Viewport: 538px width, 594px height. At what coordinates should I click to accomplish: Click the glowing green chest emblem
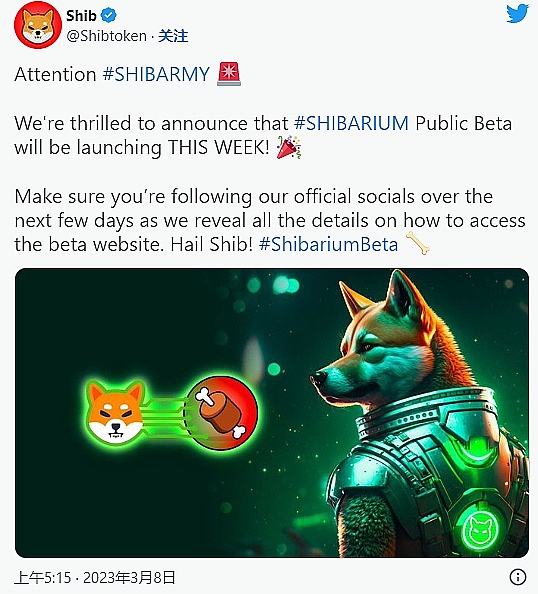pos(478,529)
